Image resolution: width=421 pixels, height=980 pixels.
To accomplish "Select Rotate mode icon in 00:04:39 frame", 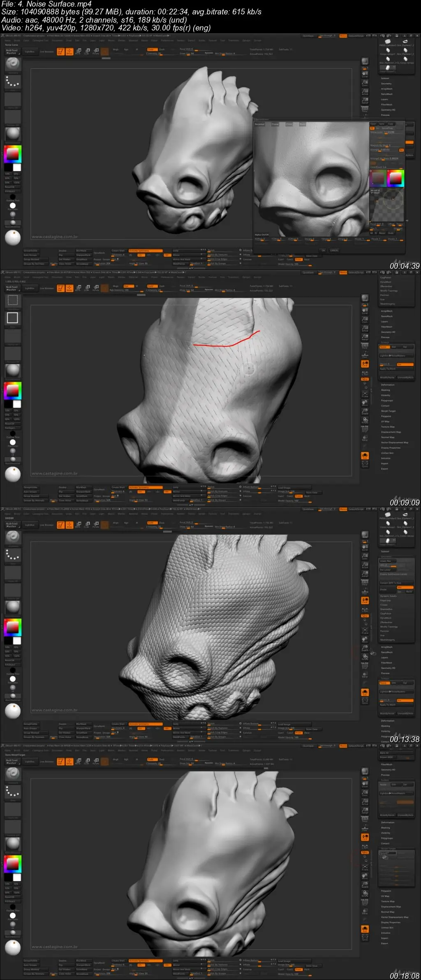I will pos(96,51).
